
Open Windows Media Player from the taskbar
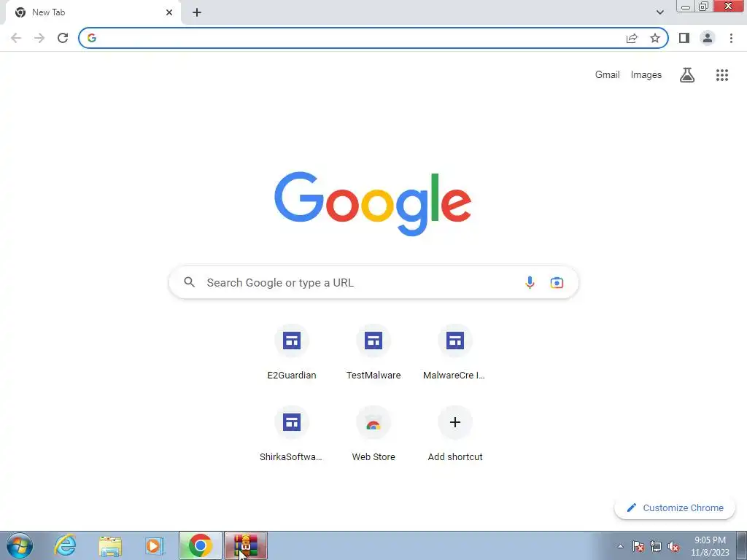(154, 545)
